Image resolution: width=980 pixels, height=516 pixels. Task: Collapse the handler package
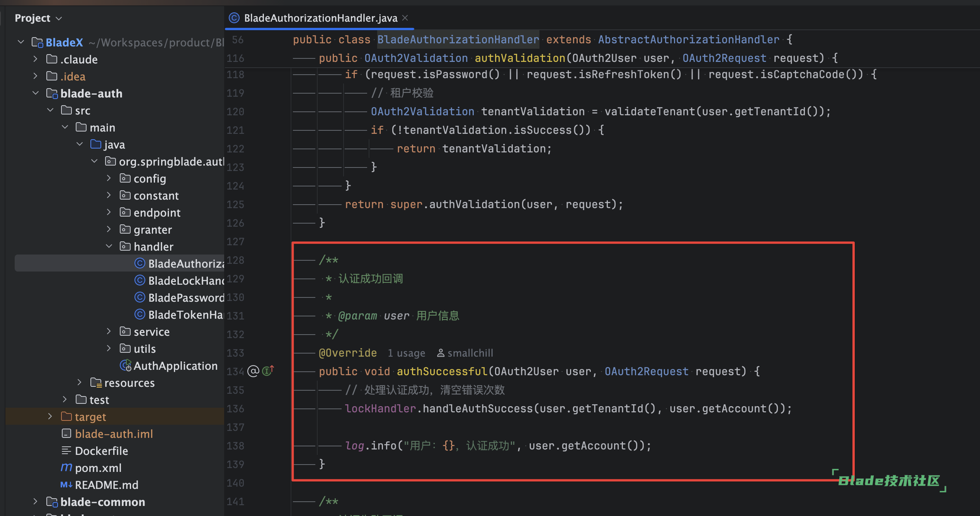(109, 246)
